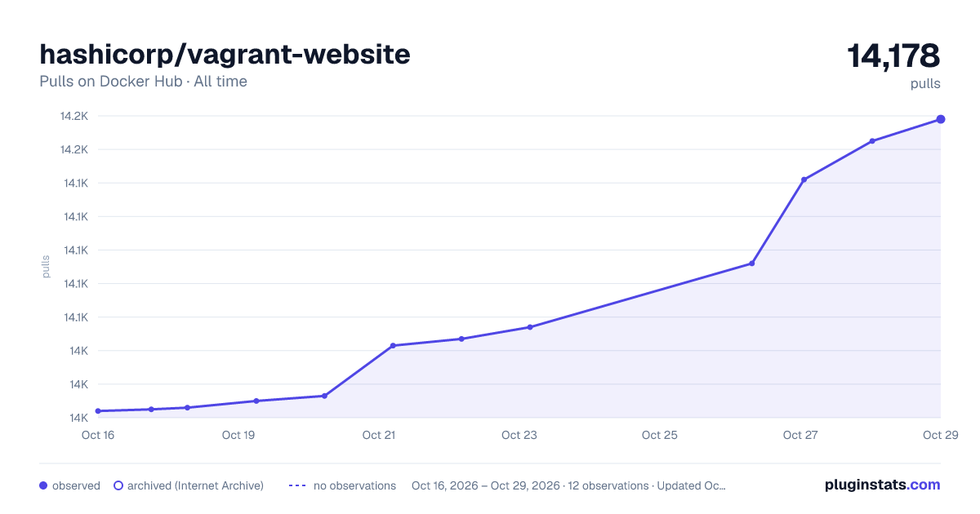
Task: Select the data point above Oct 27
Action: coord(804,179)
